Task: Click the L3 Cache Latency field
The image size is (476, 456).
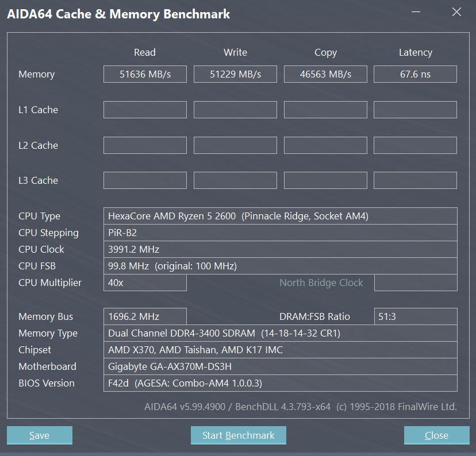Action: [x=415, y=180]
